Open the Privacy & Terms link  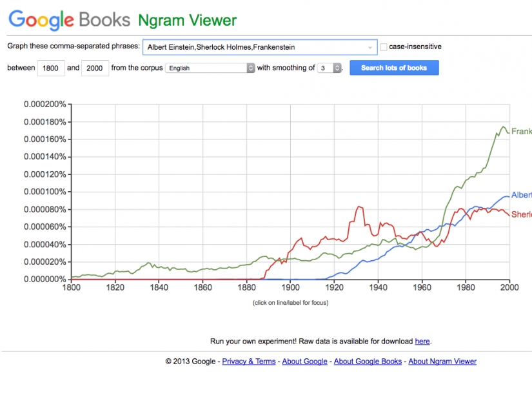tap(249, 362)
